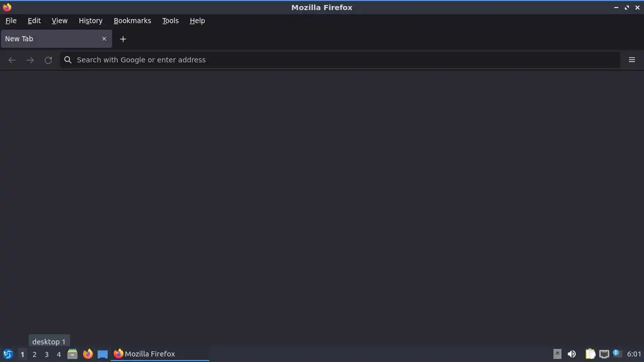Screen dimensions: 644x362
Task: Switch to desktop 4
Action: coord(58,354)
